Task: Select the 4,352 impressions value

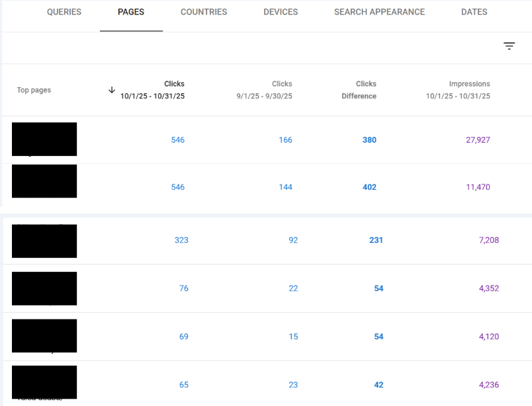Action: coord(488,288)
